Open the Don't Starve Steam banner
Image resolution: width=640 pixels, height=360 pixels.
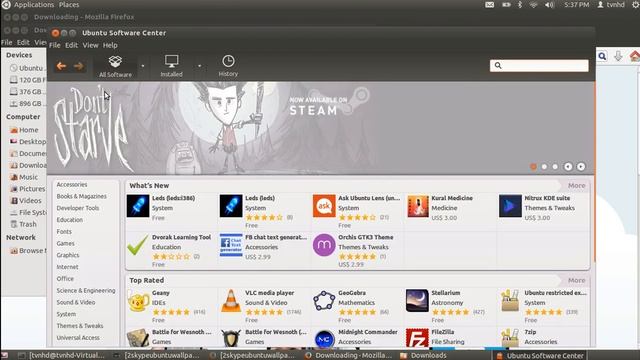click(320, 128)
